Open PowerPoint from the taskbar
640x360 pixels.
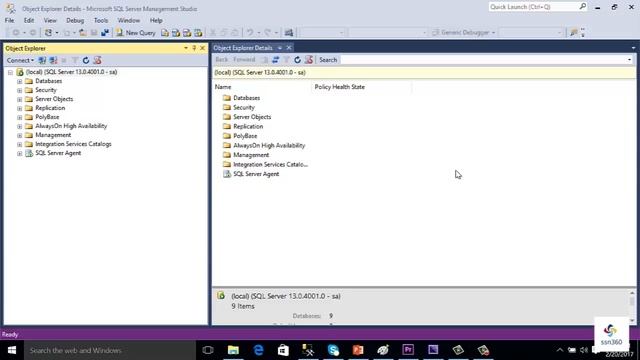coord(358,350)
